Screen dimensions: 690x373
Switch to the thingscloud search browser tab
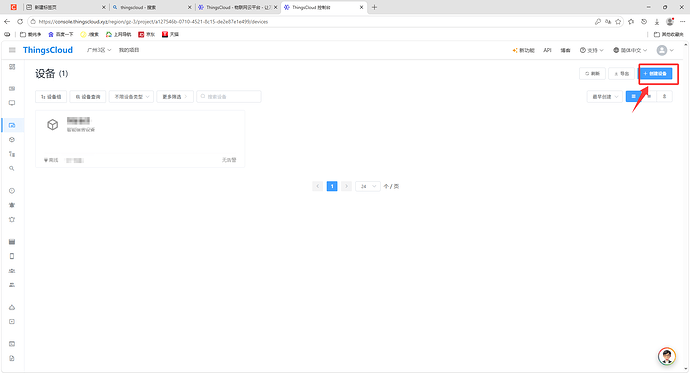coord(151,7)
